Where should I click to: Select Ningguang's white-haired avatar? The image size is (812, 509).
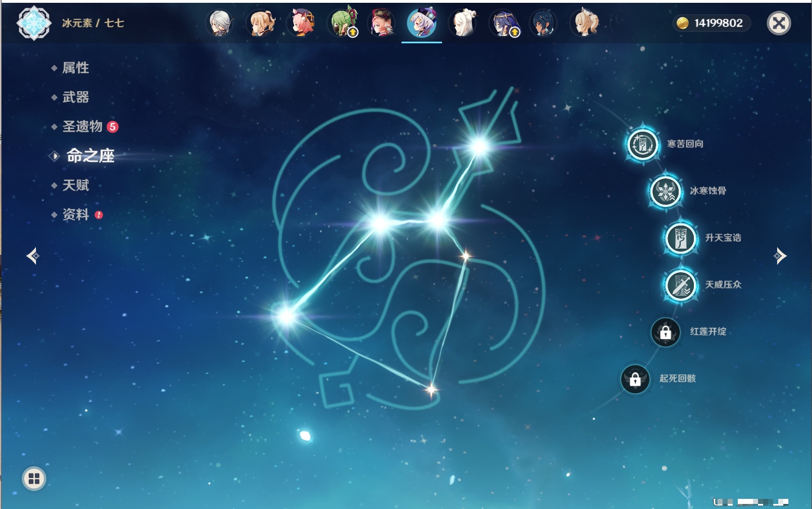click(463, 23)
